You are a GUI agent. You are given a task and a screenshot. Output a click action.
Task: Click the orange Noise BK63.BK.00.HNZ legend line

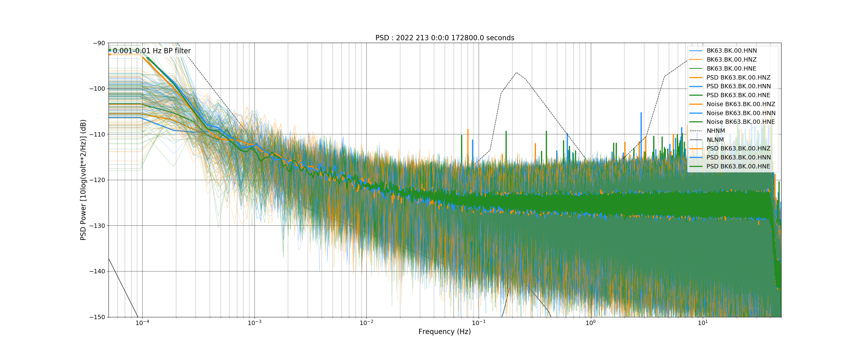[x=696, y=104]
